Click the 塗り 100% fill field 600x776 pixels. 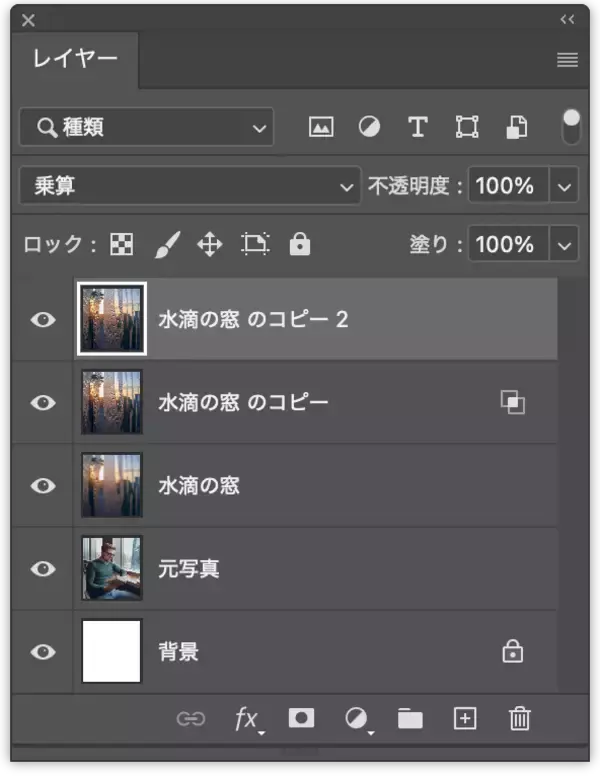coord(508,244)
